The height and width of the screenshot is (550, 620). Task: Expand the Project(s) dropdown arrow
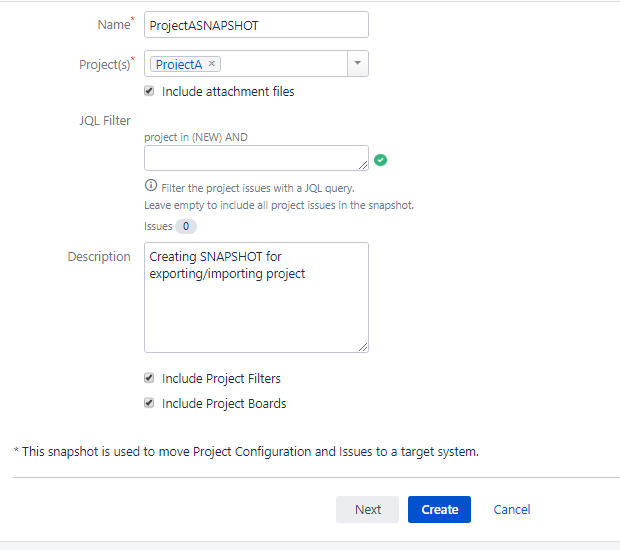pyautogui.click(x=358, y=64)
